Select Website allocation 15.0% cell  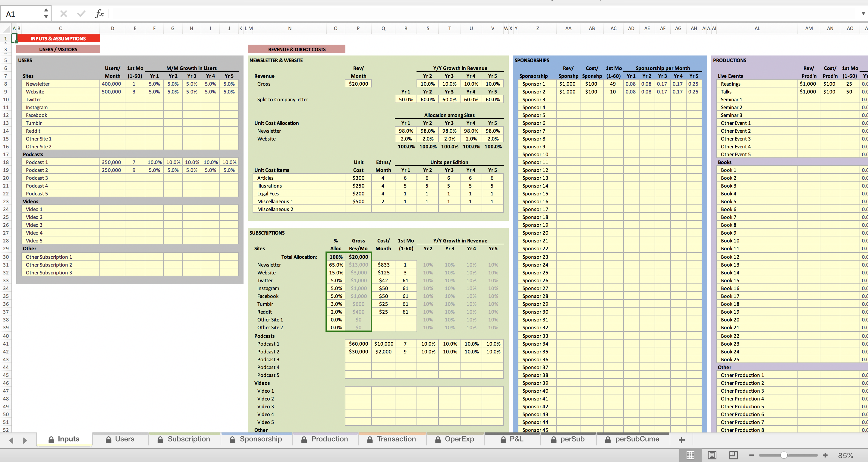pyautogui.click(x=336, y=273)
